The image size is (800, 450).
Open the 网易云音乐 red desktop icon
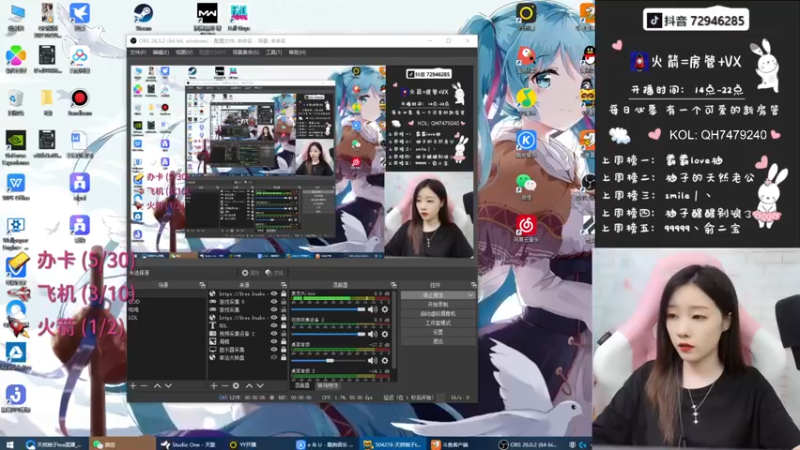point(526,228)
